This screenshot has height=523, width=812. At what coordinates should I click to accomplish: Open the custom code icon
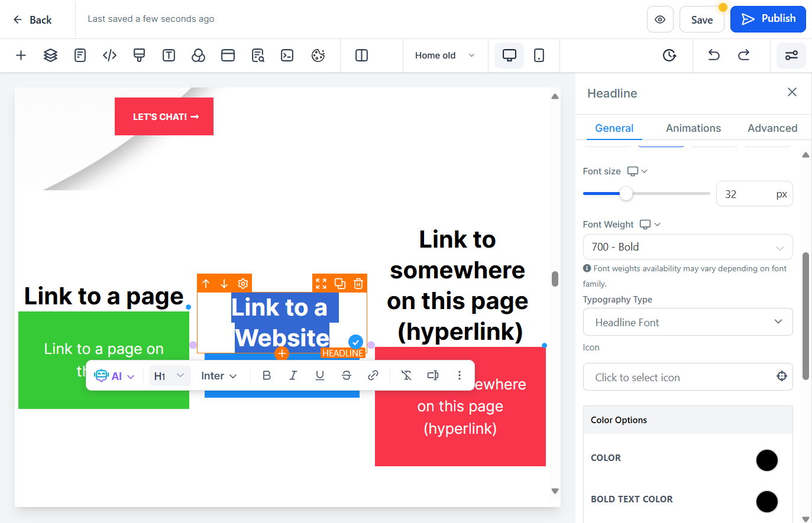click(109, 56)
